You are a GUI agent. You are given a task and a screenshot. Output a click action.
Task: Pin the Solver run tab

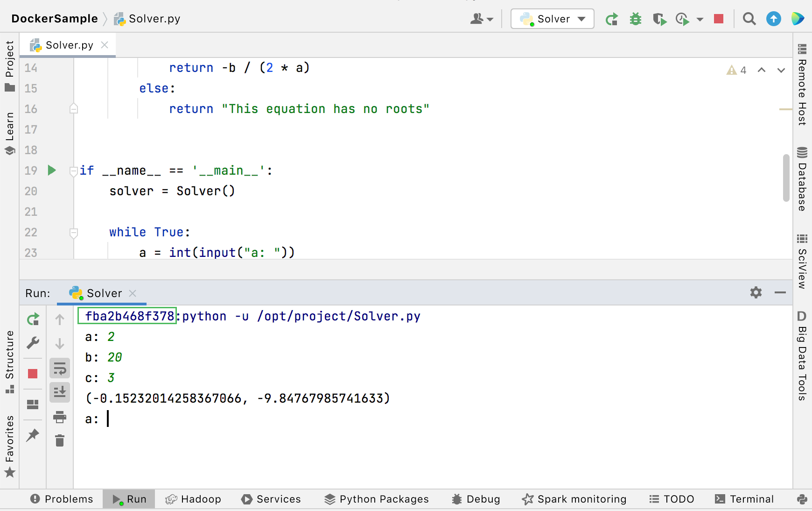33,435
